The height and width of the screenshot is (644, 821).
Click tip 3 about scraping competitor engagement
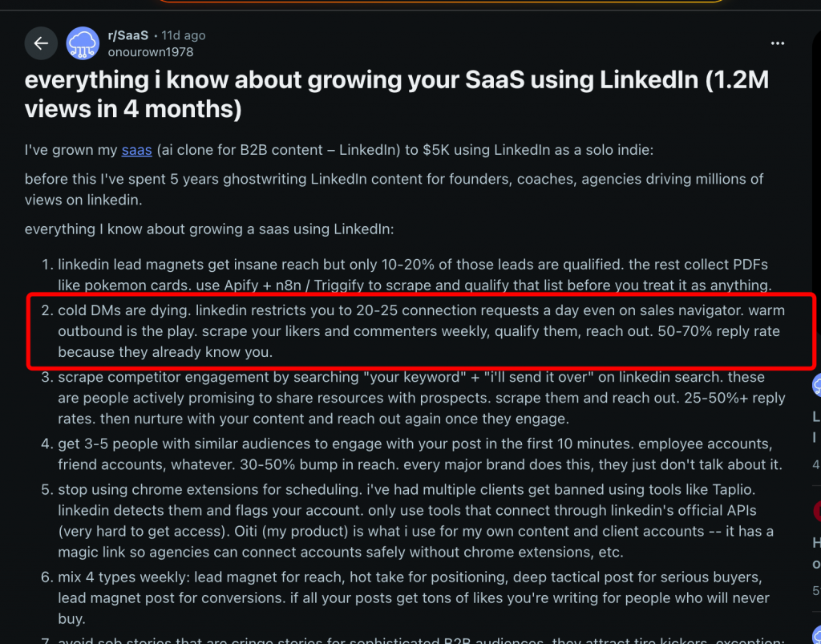[417, 398]
